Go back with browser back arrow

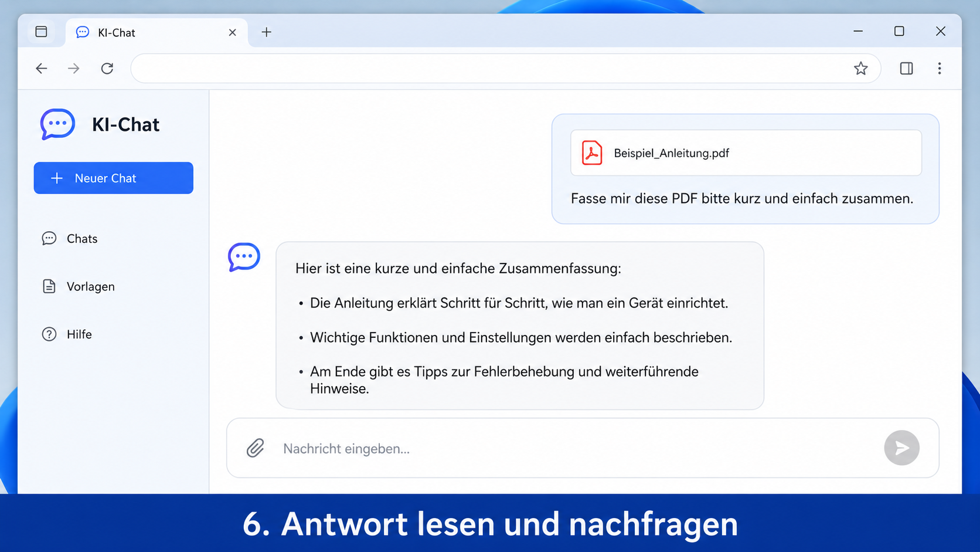41,68
